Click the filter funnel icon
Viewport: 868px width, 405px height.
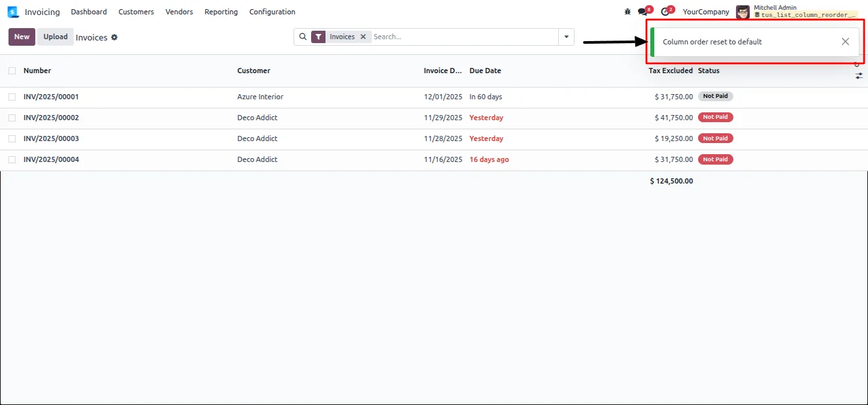(x=318, y=37)
